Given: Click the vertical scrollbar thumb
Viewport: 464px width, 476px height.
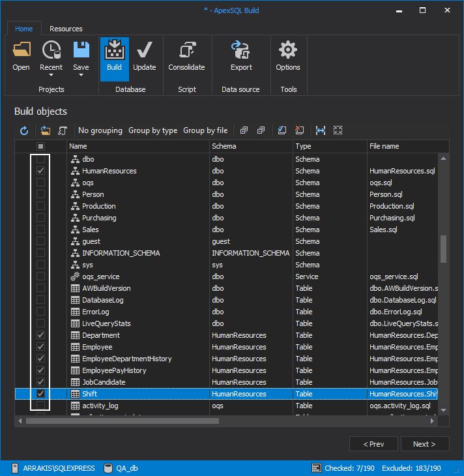Looking at the screenshot, I should click(x=443, y=249).
